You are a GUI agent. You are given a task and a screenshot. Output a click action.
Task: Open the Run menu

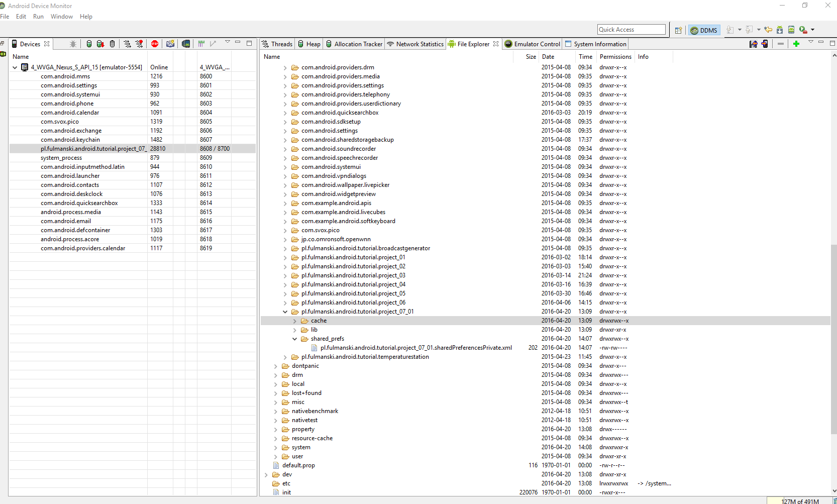pos(38,17)
